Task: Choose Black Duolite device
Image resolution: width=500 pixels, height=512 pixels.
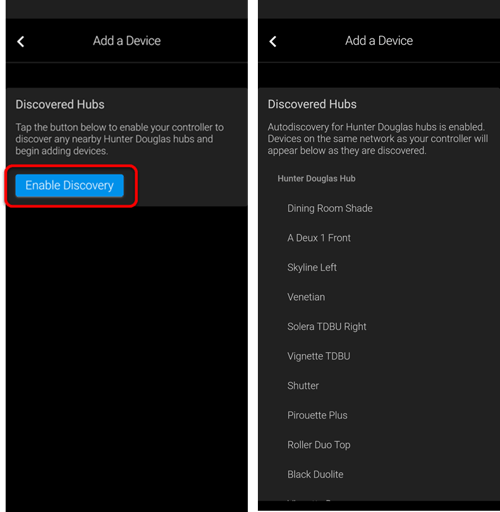Action: (315, 474)
